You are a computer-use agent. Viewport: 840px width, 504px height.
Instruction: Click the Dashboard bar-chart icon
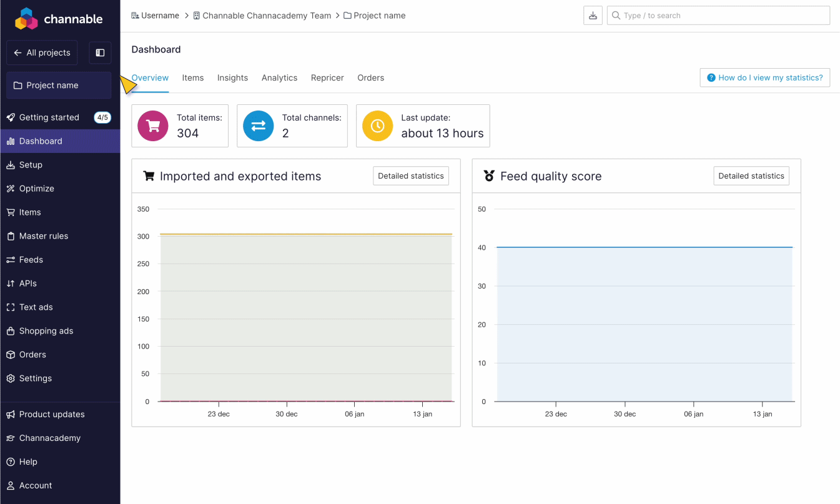click(x=11, y=141)
